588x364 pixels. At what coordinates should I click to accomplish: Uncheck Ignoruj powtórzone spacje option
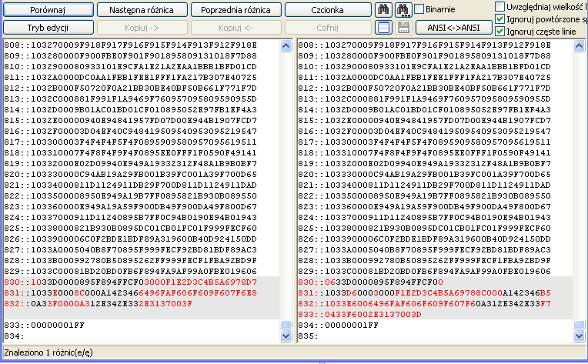[x=499, y=18]
